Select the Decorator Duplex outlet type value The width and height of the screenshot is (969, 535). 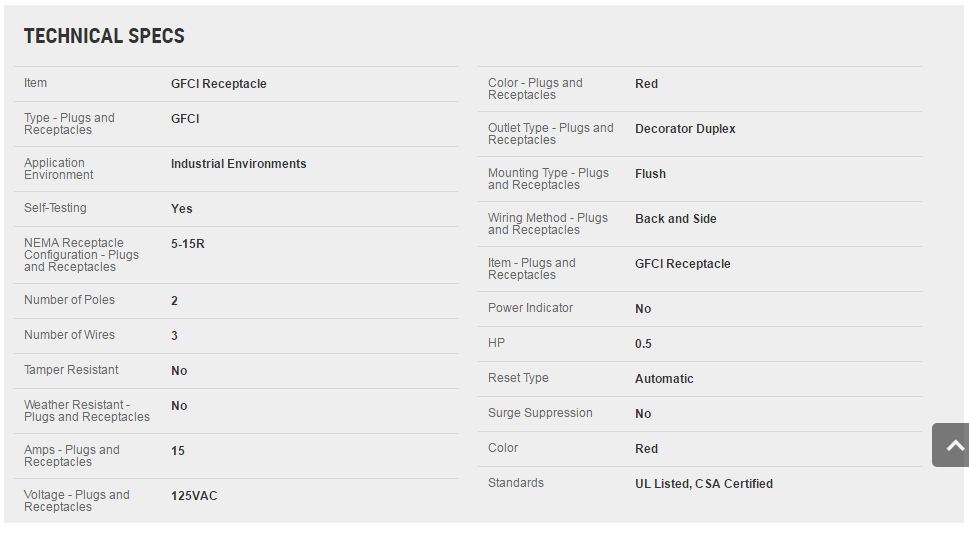tap(685, 128)
